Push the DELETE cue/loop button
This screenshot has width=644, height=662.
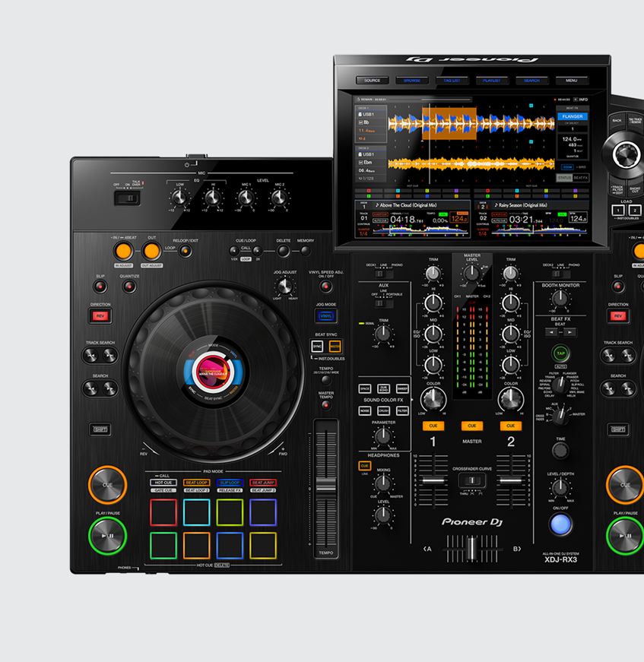284,252
